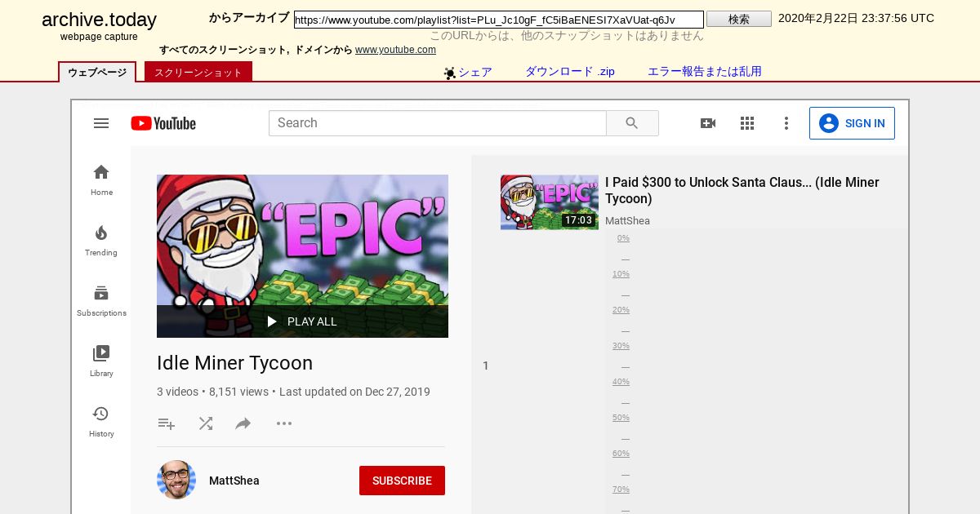
Task: Jump to 0% marker
Action: [623, 238]
